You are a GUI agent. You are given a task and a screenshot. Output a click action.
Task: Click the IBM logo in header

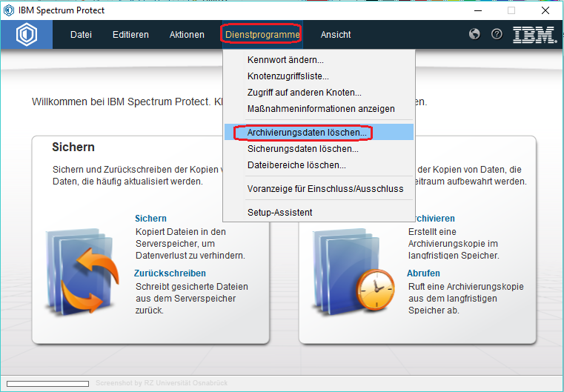click(x=535, y=35)
